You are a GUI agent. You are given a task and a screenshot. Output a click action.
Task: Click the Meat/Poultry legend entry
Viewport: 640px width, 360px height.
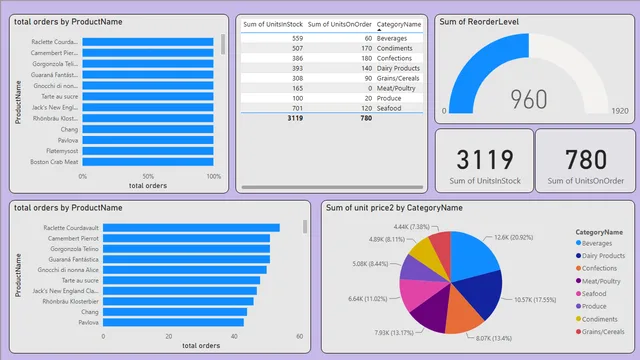[x=598, y=281]
